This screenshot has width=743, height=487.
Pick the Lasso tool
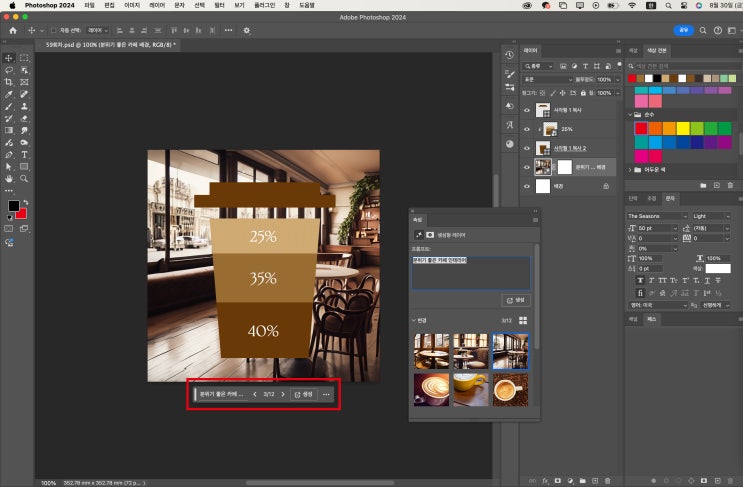point(9,70)
